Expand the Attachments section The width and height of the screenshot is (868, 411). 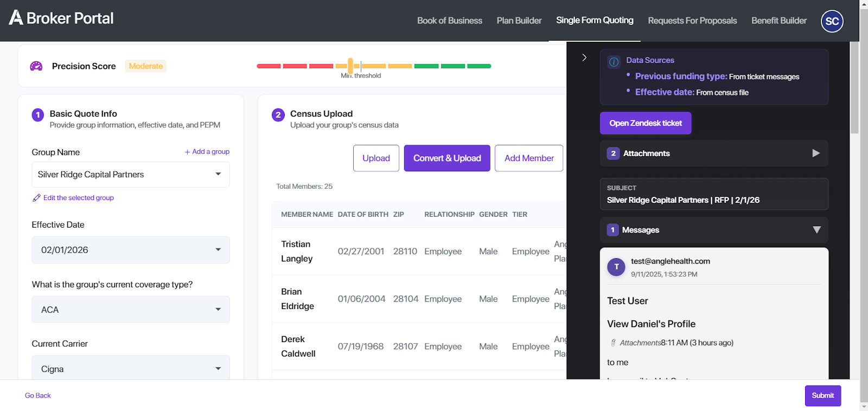(x=816, y=153)
